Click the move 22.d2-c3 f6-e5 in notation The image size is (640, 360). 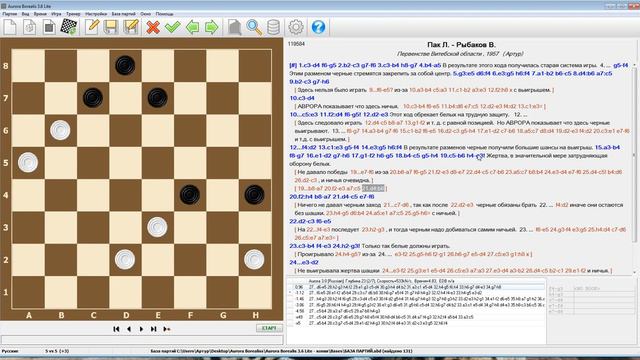pyautogui.click(x=310, y=221)
